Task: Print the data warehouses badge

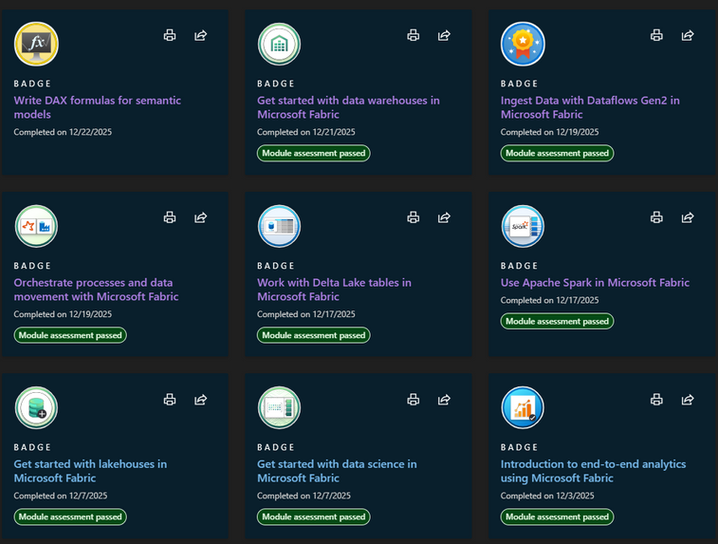Action: pyautogui.click(x=413, y=35)
